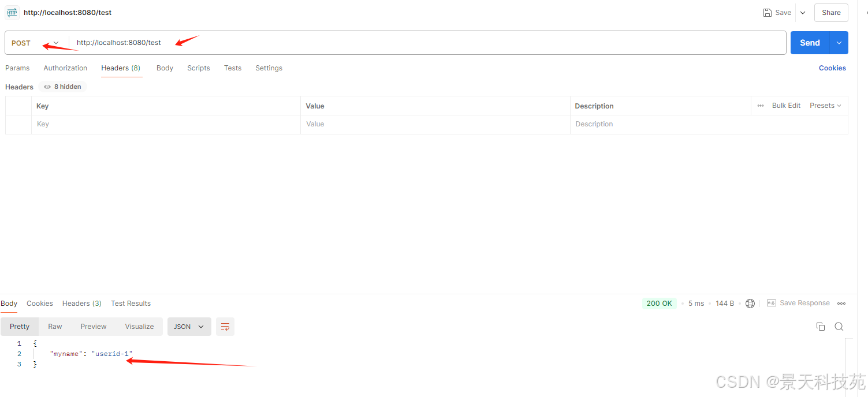The height and width of the screenshot is (397, 868).
Task: Open the Tests tab
Action: tap(233, 68)
